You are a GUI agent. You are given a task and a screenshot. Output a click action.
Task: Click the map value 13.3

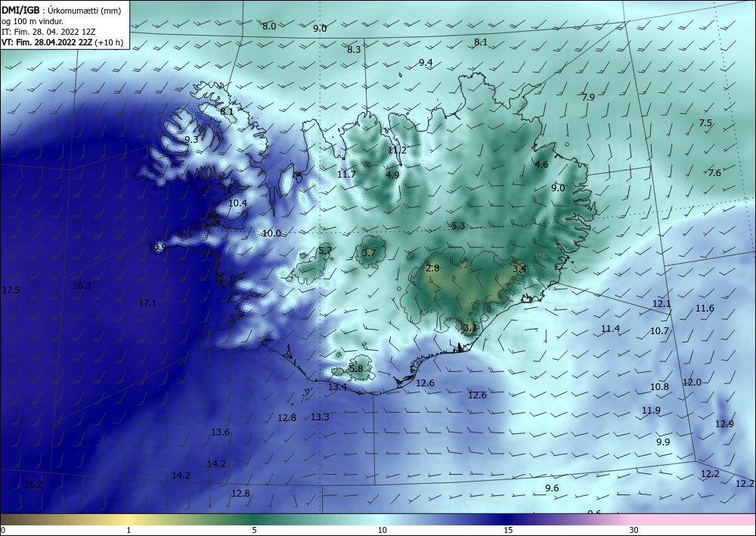point(320,417)
